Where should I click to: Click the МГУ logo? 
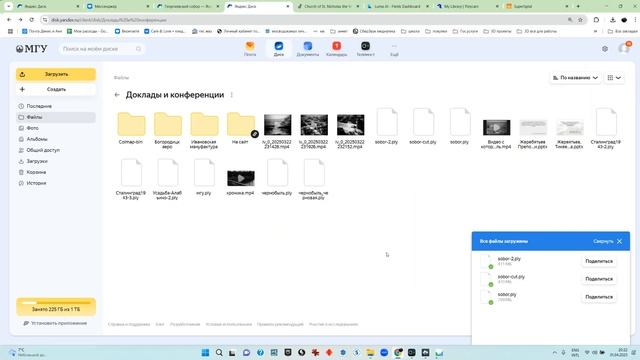pos(31,49)
